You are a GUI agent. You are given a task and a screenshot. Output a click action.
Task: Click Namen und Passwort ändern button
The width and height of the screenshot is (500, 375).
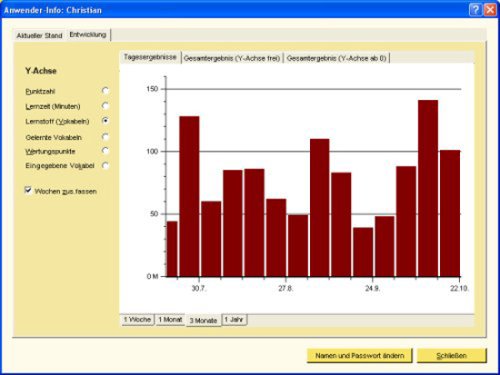coord(359,356)
